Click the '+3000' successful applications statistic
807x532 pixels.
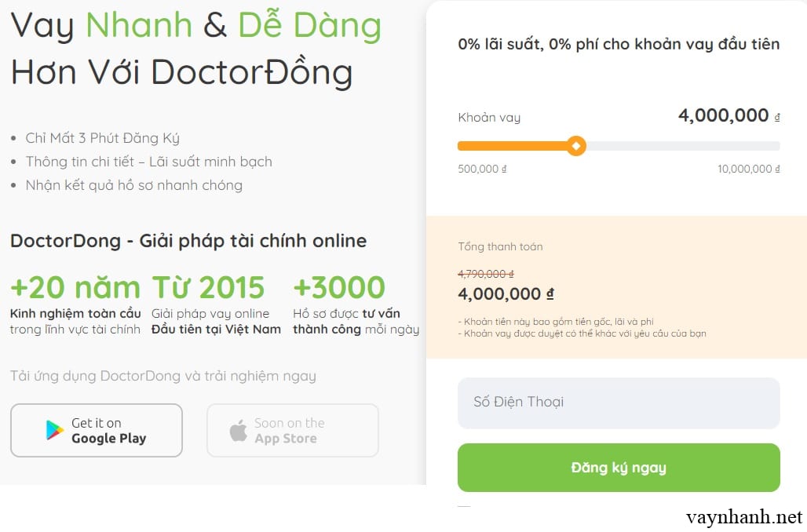[x=339, y=288]
